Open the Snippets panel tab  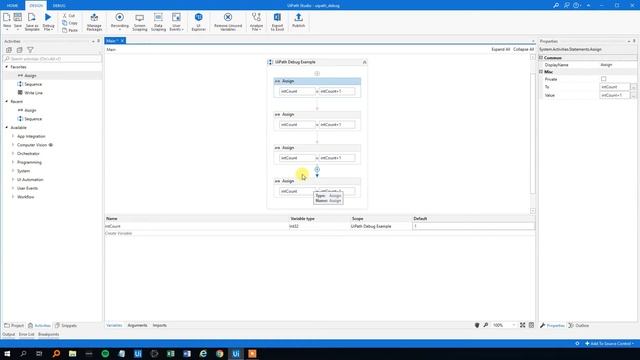pos(66,325)
